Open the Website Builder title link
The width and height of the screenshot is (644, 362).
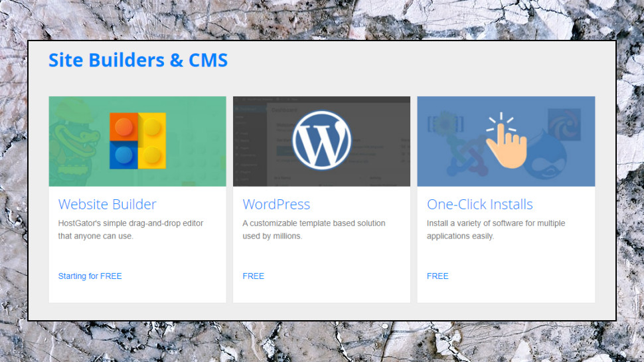point(107,204)
